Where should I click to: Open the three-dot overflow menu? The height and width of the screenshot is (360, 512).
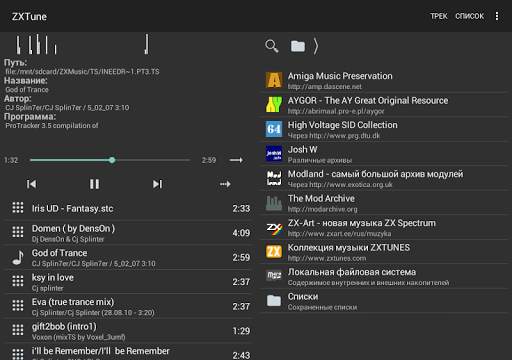click(497, 16)
